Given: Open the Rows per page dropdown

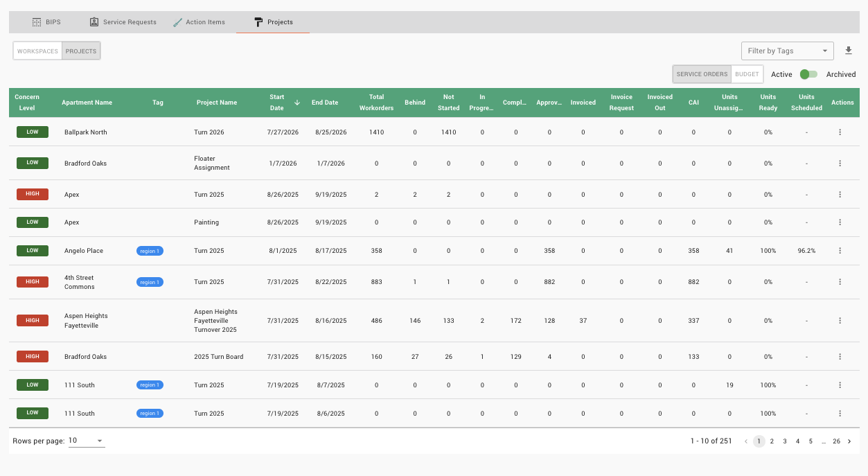Looking at the screenshot, I should (x=87, y=441).
